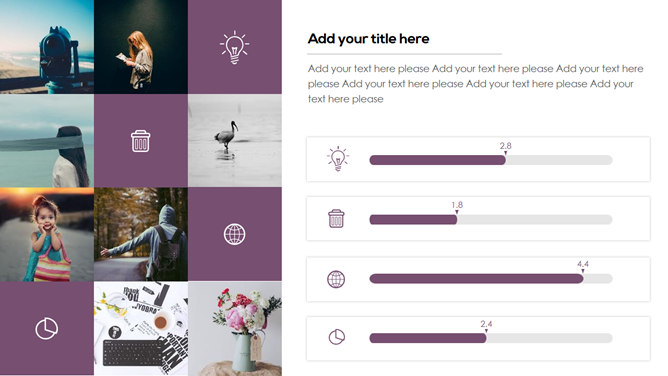Click the 2.4 value marker label
668x376 pixels.
pyautogui.click(x=487, y=324)
